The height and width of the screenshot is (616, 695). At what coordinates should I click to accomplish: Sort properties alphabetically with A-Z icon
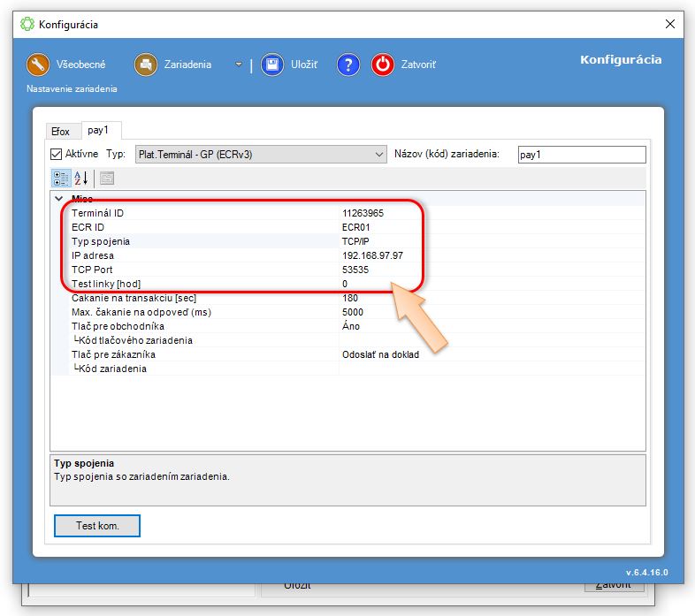pyautogui.click(x=81, y=179)
